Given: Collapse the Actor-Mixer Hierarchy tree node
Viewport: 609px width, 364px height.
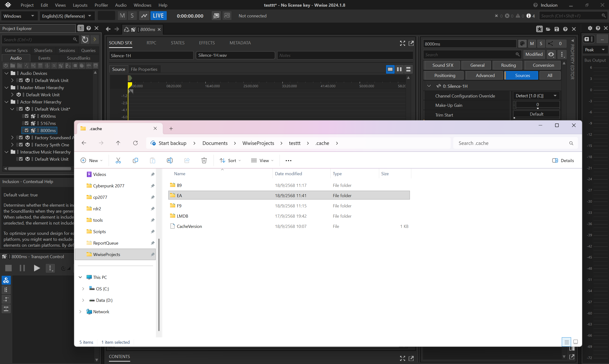Looking at the screenshot, I should tap(7, 102).
